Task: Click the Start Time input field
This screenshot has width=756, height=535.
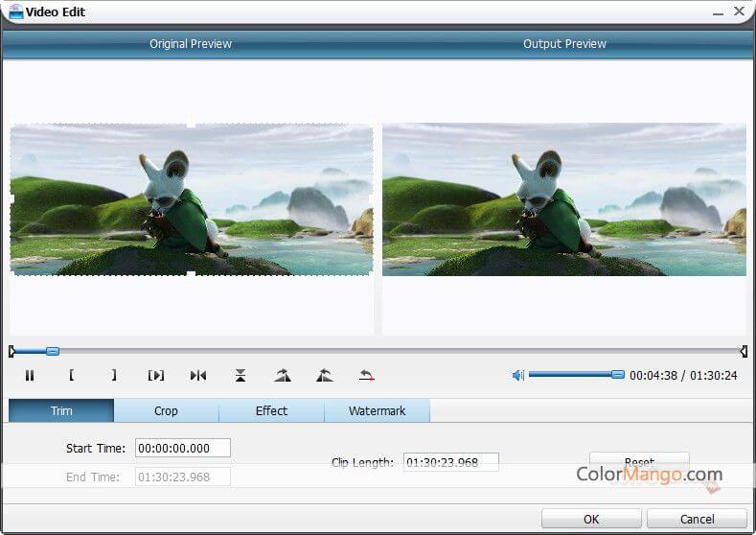Action: pos(183,448)
